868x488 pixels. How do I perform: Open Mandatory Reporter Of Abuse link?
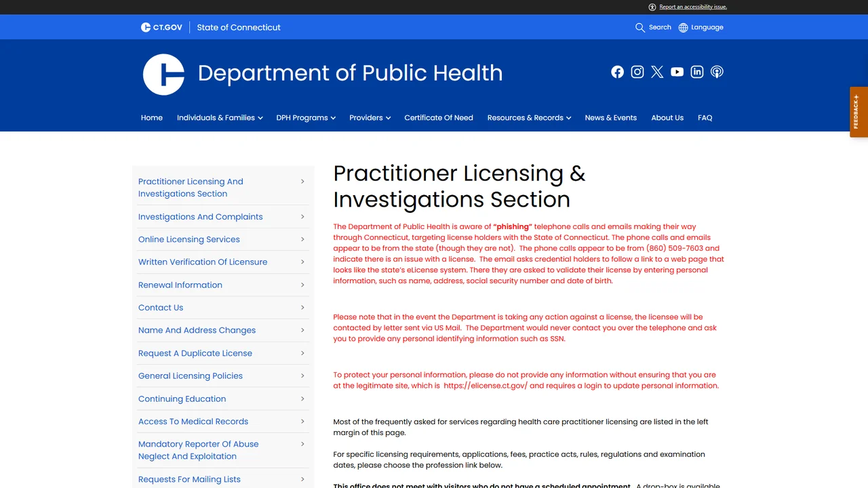(x=199, y=450)
